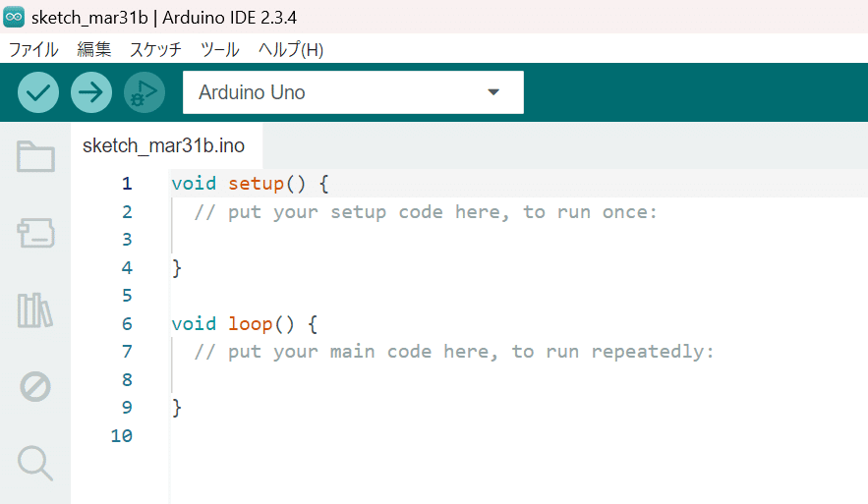Open the Arduino Uno board selector
This screenshot has width=868, height=504.
tap(353, 92)
